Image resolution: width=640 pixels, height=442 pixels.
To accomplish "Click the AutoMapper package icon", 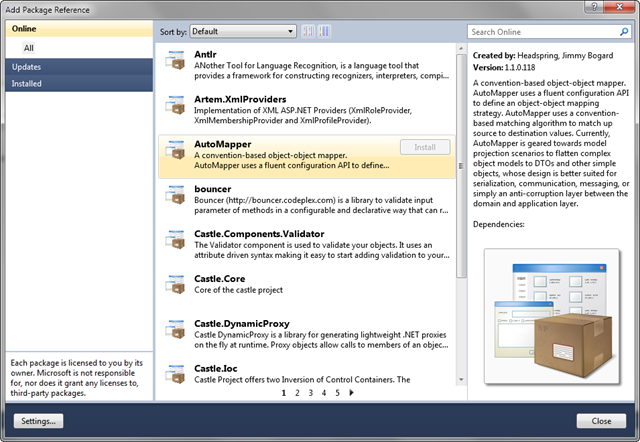I will click(176, 150).
